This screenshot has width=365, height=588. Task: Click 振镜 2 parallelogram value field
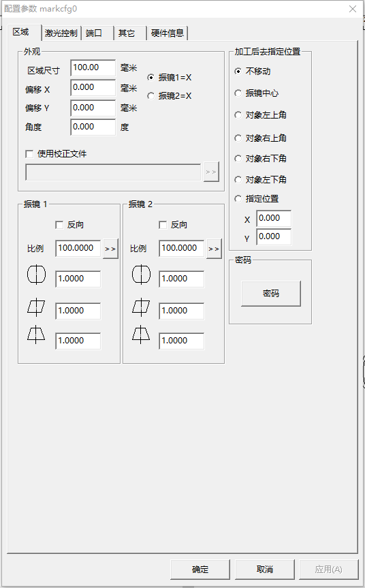[181, 311]
